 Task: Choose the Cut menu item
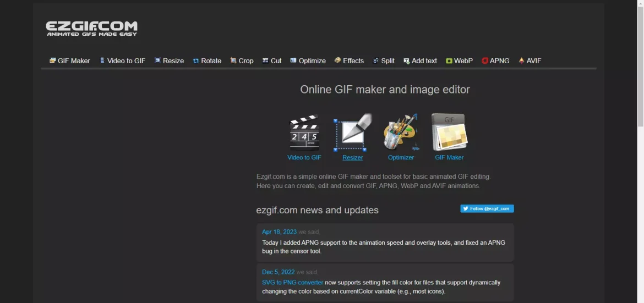[x=272, y=60]
